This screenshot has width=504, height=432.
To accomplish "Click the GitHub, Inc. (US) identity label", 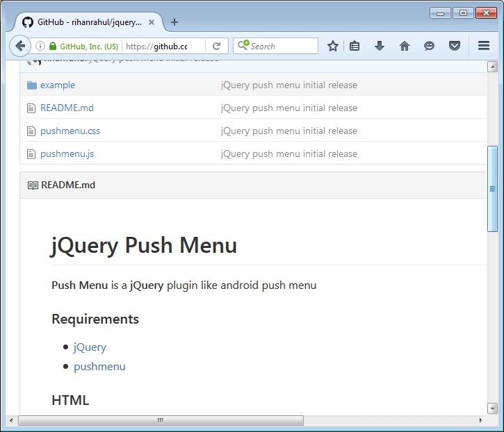I will click(89, 47).
